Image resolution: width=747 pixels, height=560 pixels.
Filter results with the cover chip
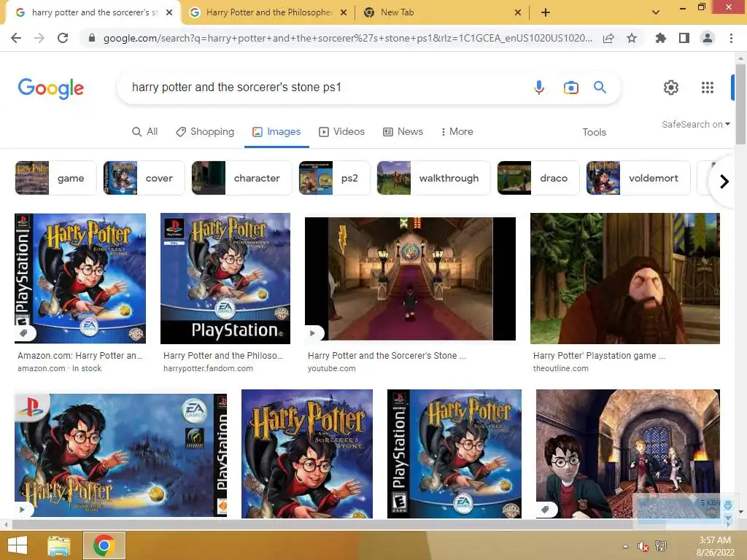(x=144, y=178)
